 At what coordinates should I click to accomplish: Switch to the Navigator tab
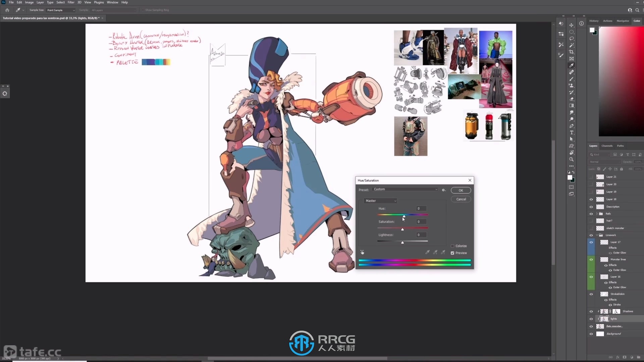pyautogui.click(x=623, y=21)
